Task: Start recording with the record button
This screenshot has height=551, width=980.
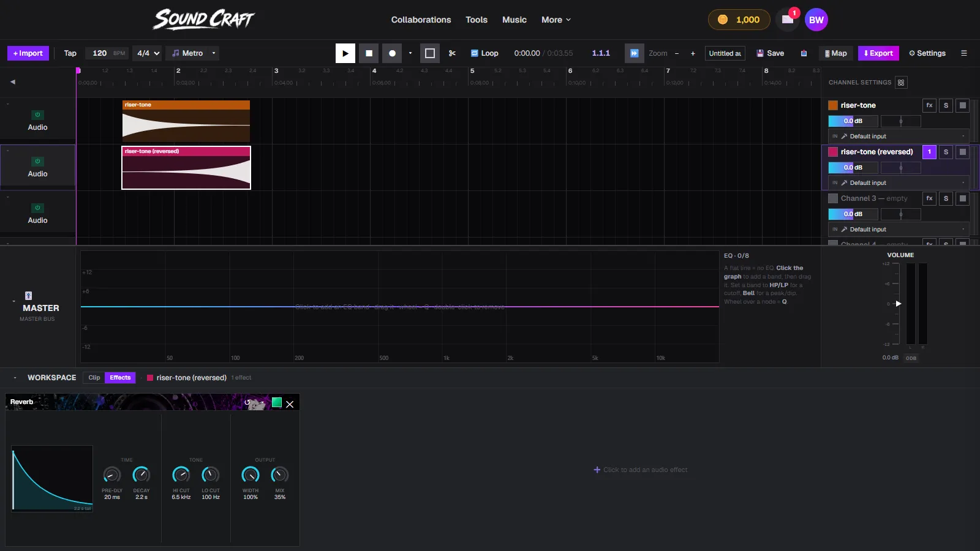Action: [392, 53]
